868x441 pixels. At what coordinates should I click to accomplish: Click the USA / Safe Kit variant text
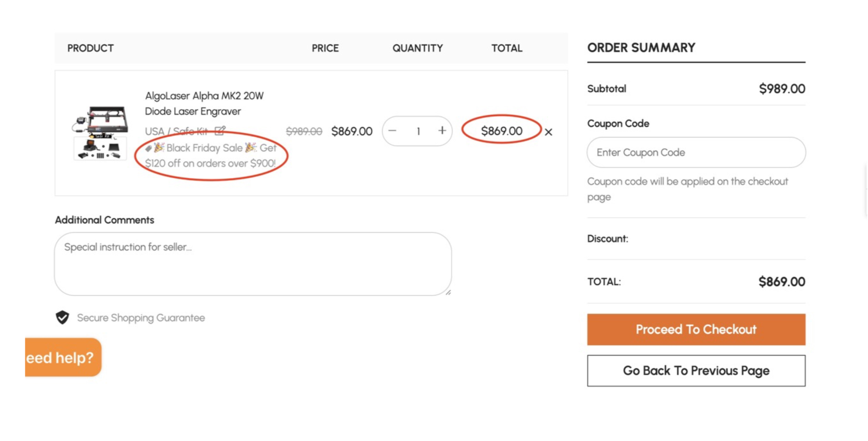[x=176, y=131]
